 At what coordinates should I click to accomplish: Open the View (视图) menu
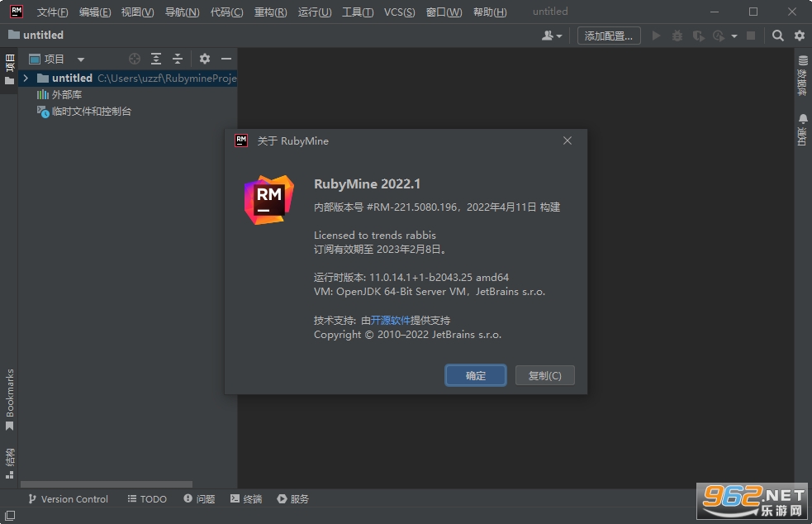pyautogui.click(x=137, y=12)
